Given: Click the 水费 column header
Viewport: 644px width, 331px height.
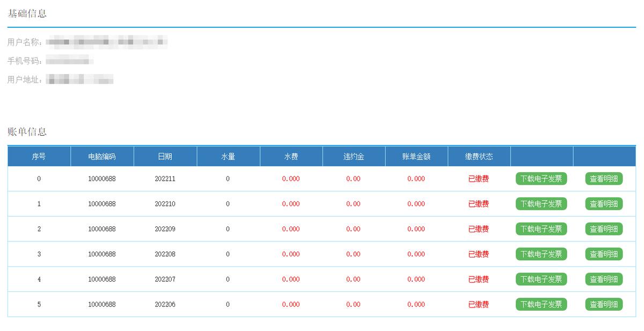Looking at the screenshot, I should (x=291, y=156).
